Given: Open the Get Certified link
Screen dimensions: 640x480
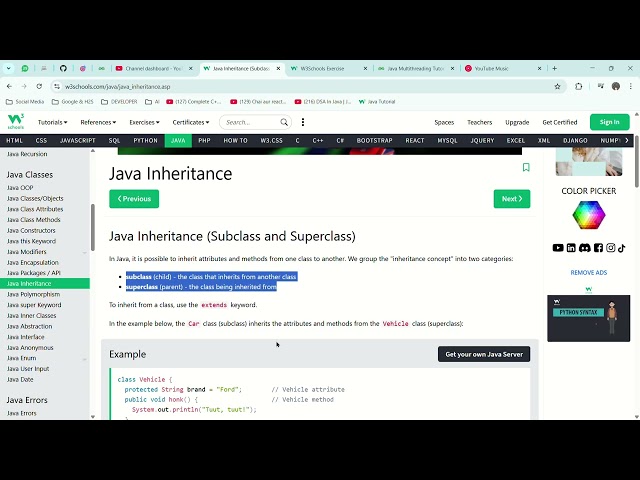Looking at the screenshot, I should tap(560, 122).
